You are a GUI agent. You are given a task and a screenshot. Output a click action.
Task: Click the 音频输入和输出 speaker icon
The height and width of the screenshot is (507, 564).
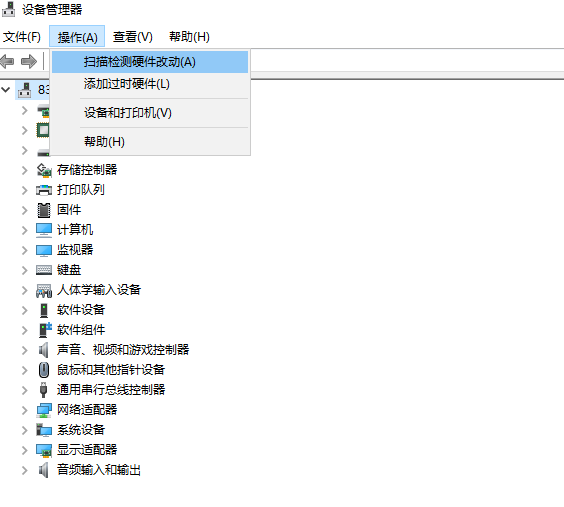coord(44,470)
